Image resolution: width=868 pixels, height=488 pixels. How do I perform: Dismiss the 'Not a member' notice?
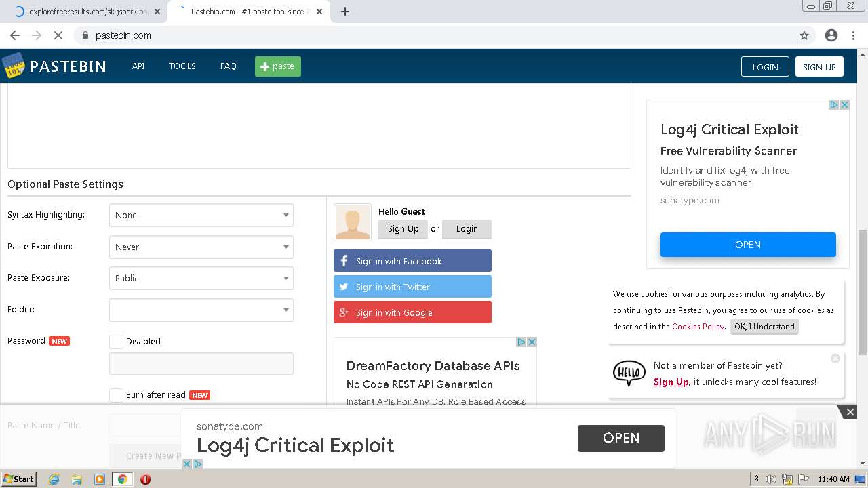[835, 359]
